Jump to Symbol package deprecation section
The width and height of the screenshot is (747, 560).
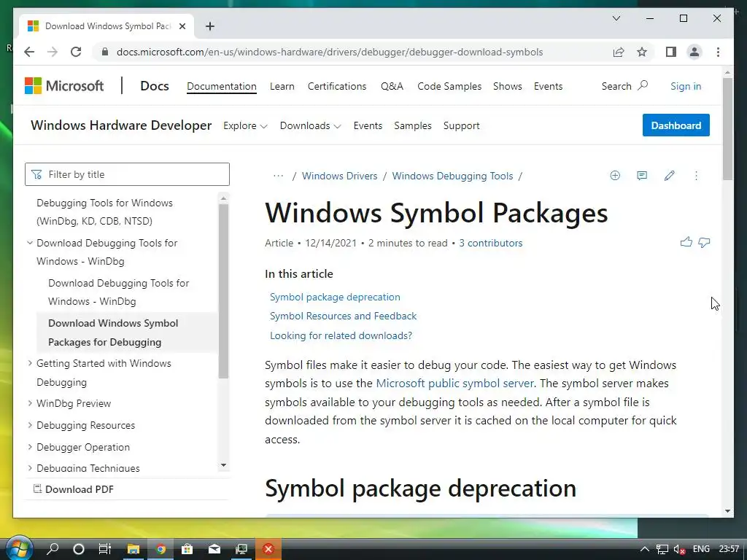coord(335,297)
